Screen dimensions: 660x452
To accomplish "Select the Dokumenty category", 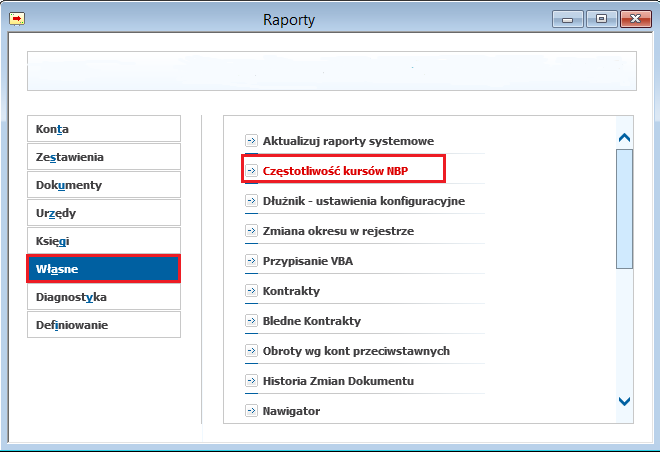I will tap(104, 185).
